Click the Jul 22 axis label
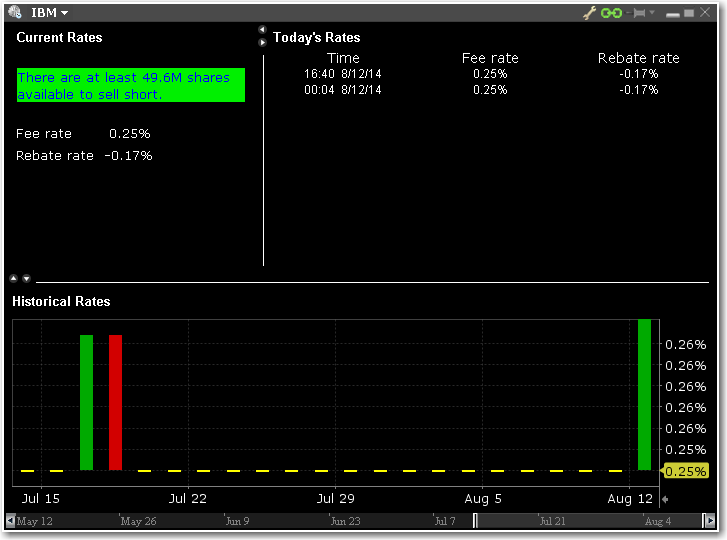Viewport: 727px width, 540px height. pos(188,499)
